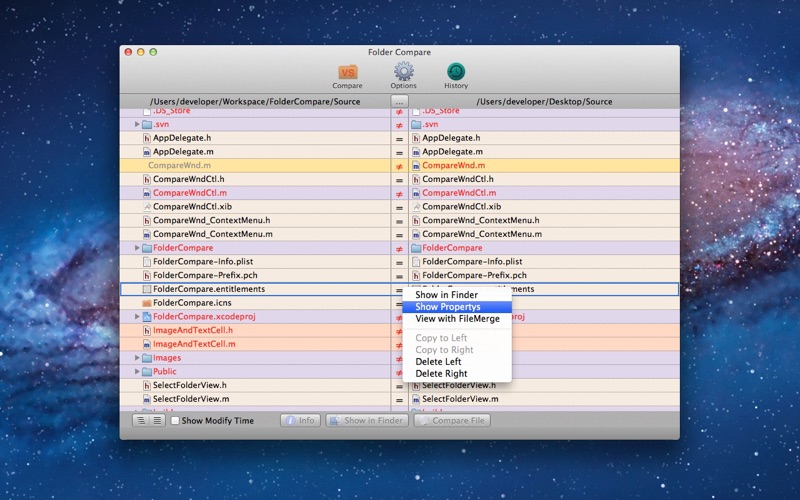Click right FolderCompare folder icon
The image size is (800, 500).
[416, 248]
